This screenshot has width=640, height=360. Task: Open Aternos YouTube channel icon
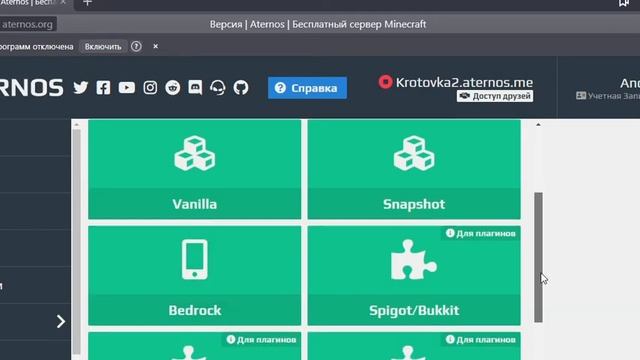tap(127, 88)
